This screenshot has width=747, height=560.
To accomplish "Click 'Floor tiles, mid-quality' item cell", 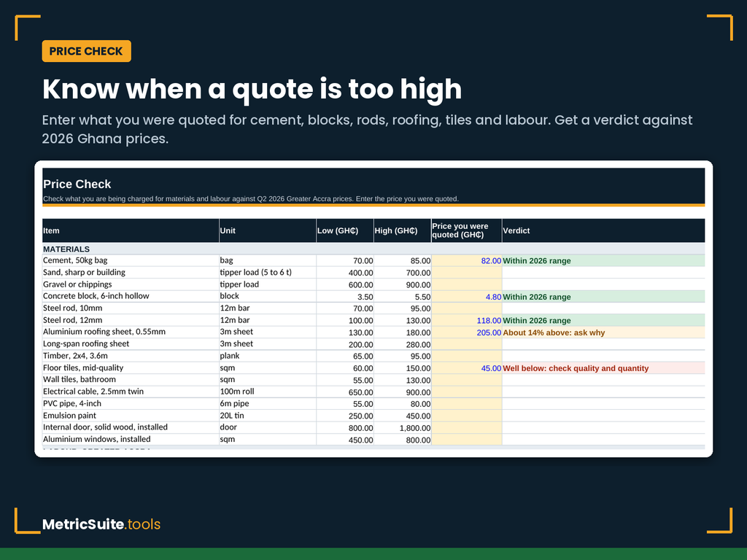I will tap(131, 367).
